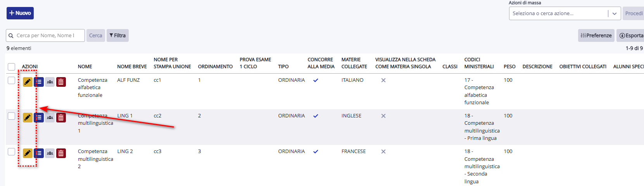Screen dimensions: 644x186
Task: Delete LING 1 row using trash icon
Action: point(61,117)
